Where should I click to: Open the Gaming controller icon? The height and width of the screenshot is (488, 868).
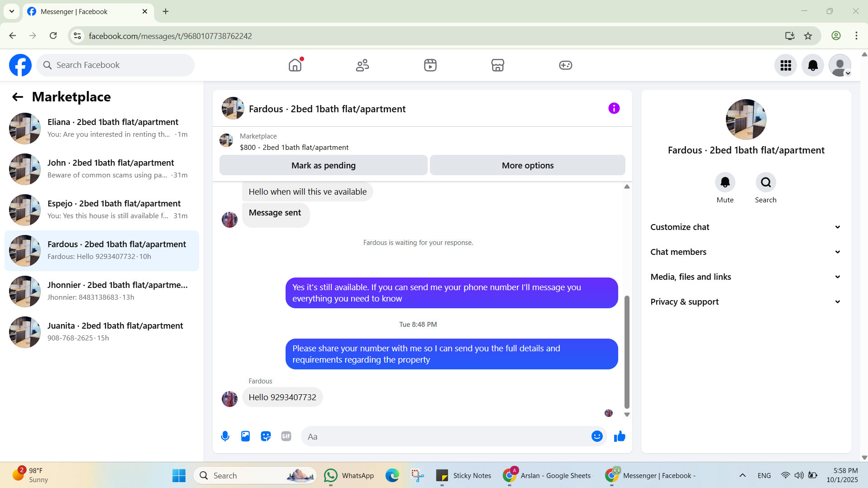pos(566,65)
